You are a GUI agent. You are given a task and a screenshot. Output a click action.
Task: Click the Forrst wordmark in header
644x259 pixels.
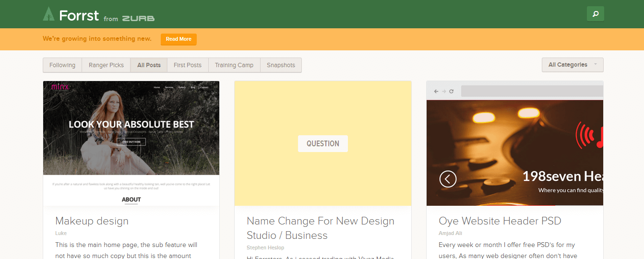click(x=79, y=15)
